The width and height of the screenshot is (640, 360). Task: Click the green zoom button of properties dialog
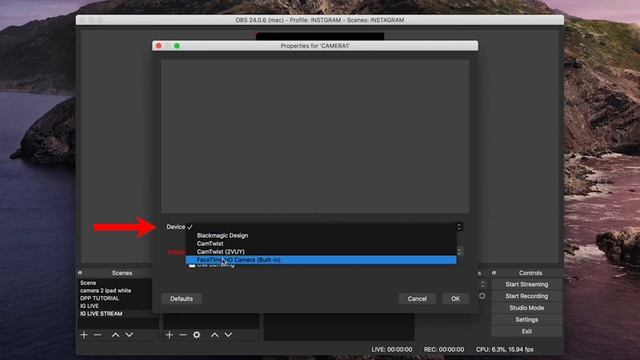click(177, 46)
